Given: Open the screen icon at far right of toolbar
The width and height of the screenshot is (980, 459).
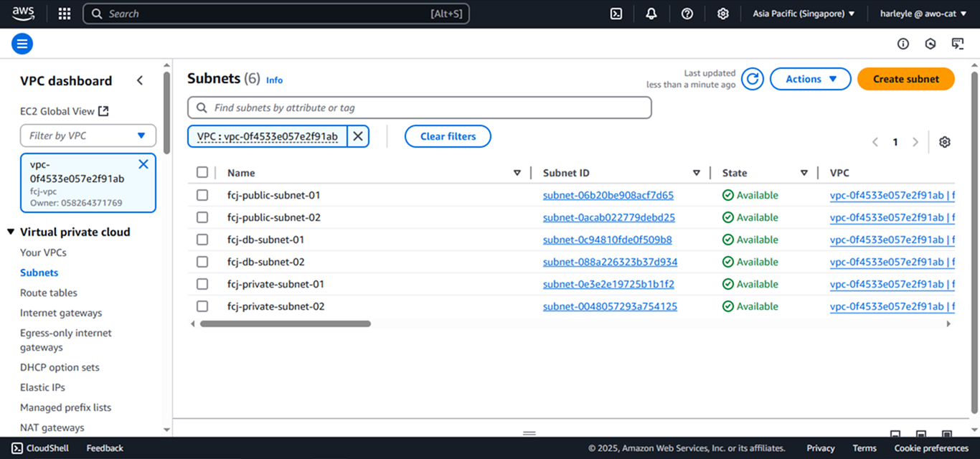Looking at the screenshot, I should pyautogui.click(x=958, y=44).
